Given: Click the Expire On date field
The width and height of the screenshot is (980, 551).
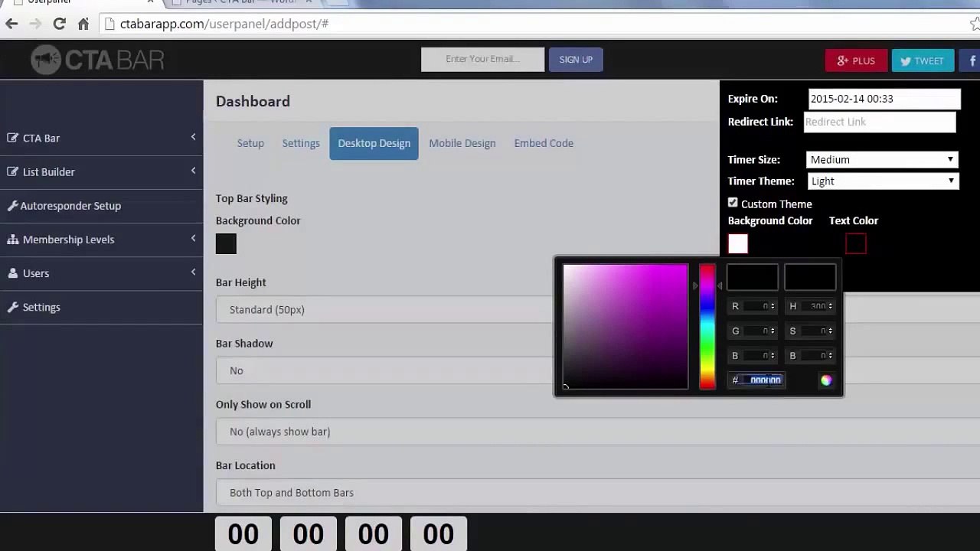Looking at the screenshot, I should coord(884,99).
